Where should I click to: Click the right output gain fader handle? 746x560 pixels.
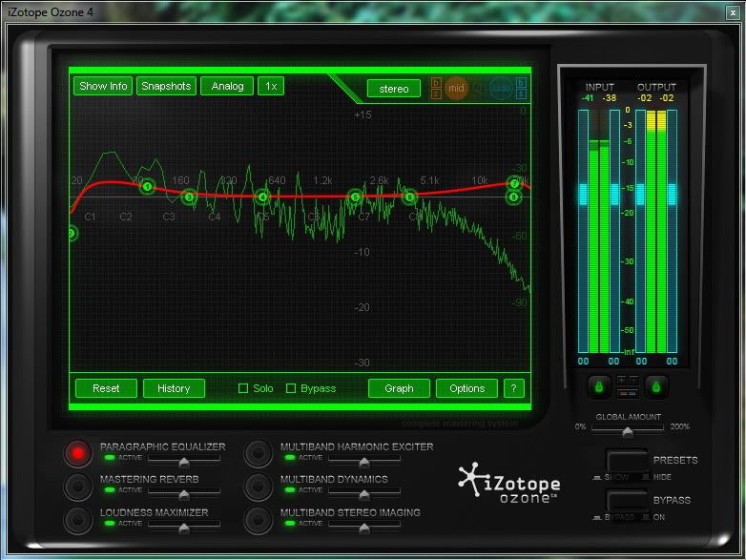672,194
